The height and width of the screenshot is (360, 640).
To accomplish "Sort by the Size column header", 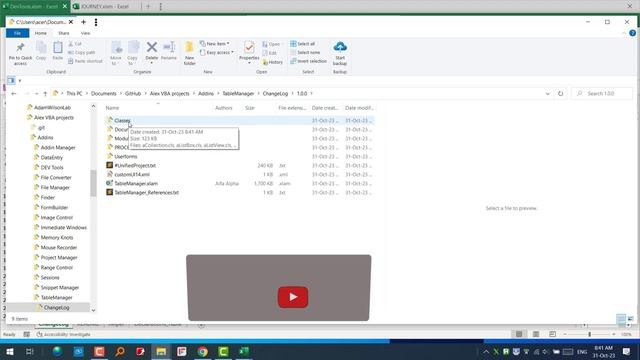I will (x=250, y=108).
